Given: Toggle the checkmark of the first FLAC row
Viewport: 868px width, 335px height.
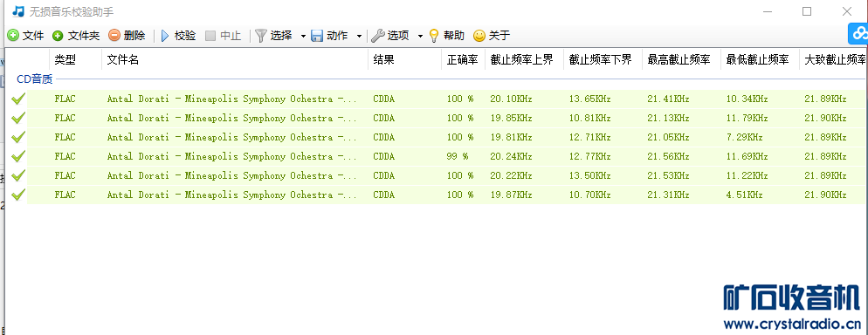Looking at the screenshot, I should pos(18,99).
